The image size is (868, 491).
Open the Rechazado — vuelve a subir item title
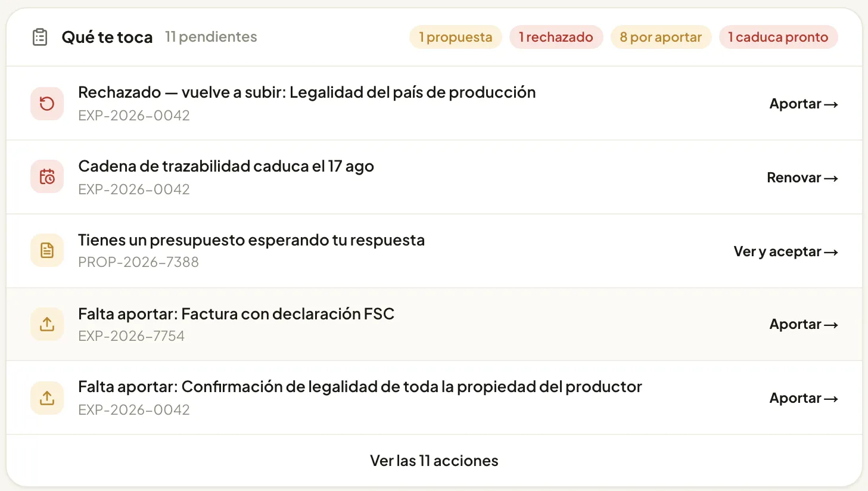click(x=307, y=92)
